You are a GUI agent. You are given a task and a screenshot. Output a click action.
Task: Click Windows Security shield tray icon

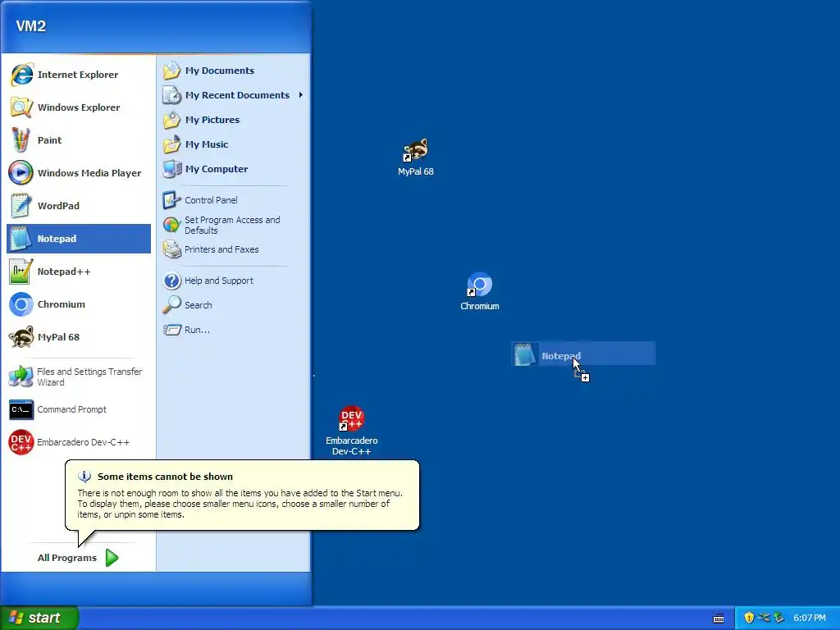[749, 618]
